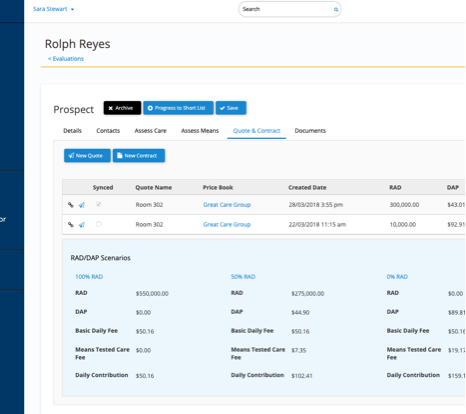Click the RAD column header
Image resolution: width=466 pixels, height=414 pixels.
(395, 188)
